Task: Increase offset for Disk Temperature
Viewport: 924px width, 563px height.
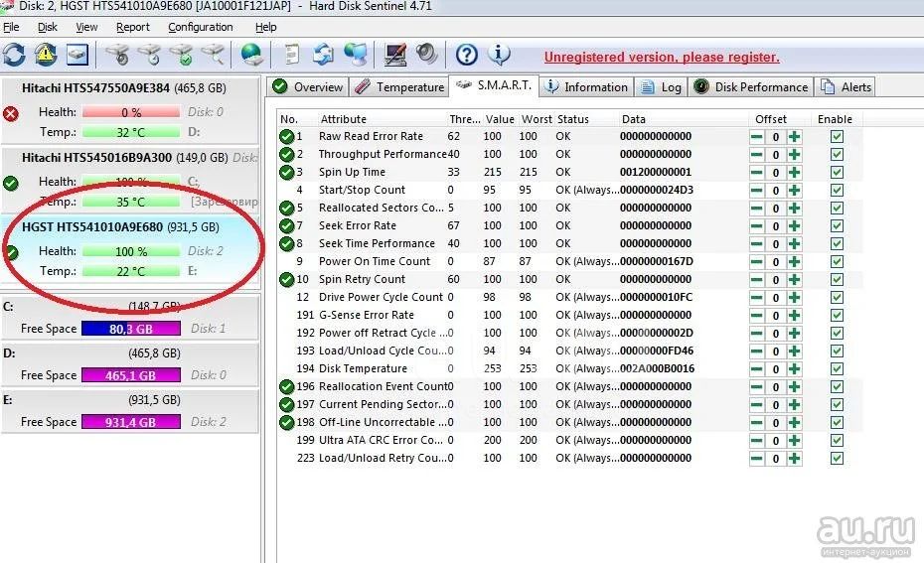Action: (x=795, y=368)
